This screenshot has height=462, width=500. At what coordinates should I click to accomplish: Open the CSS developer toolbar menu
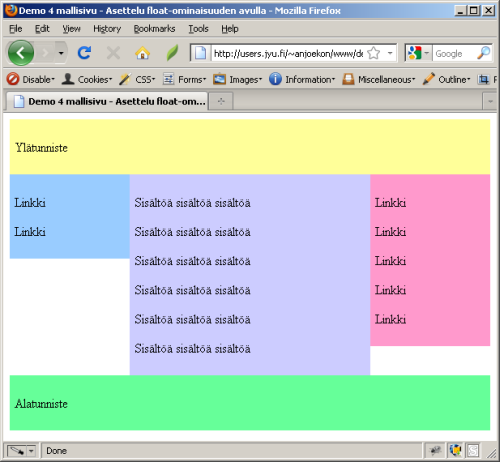tap(137, 80)
